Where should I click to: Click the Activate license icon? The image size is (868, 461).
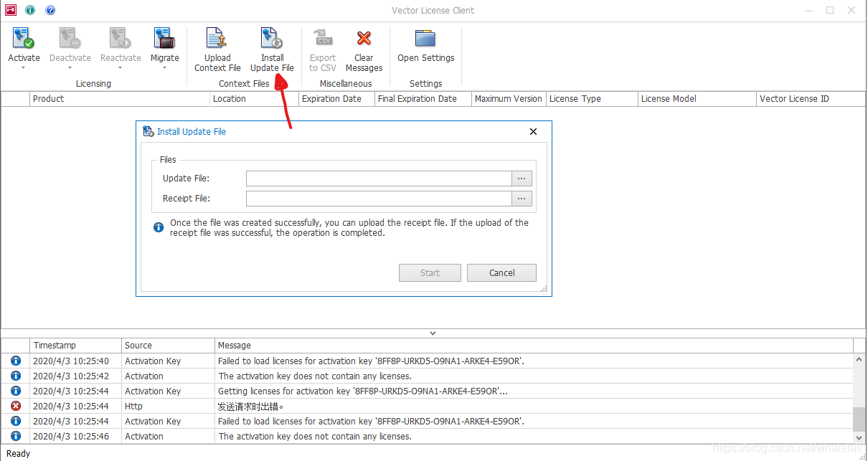[24, 39]
